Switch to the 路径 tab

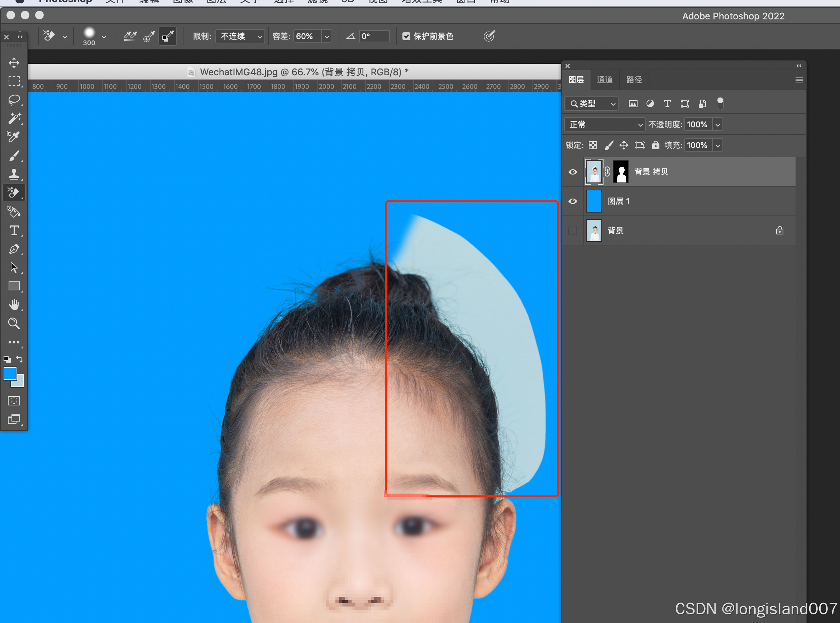click(x=634, y=80)
